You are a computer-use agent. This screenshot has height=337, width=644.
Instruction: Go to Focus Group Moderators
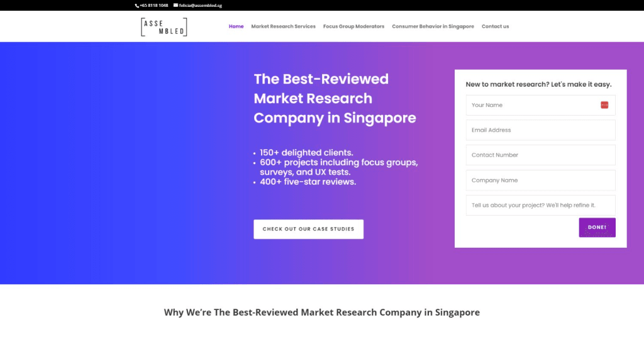pos(353,26)
